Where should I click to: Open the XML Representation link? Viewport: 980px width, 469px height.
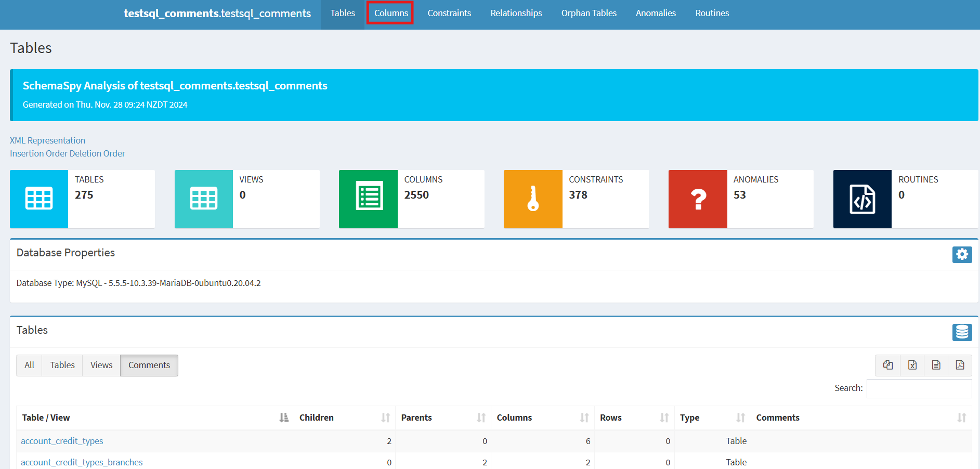47,140
